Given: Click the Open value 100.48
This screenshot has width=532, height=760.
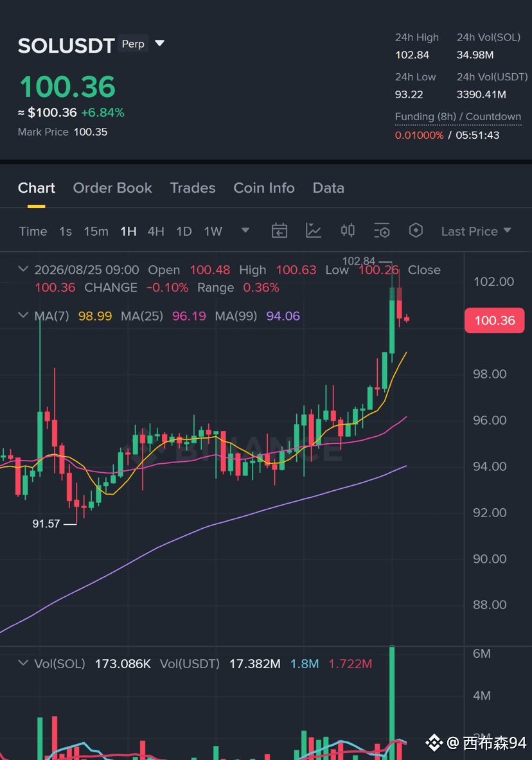Looking at the screenshot, I should point(209,270).
